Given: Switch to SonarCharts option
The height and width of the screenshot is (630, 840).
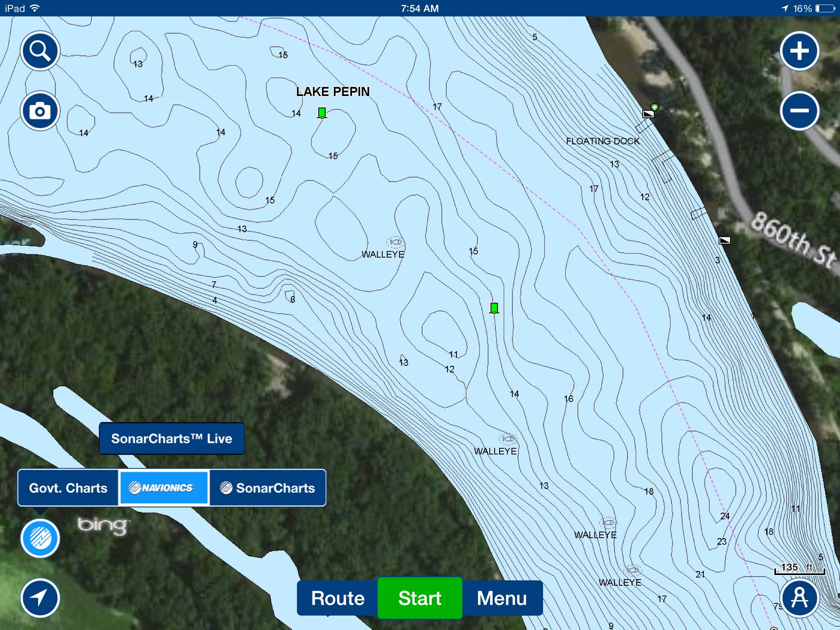Looking at the screenshot, I should (x=268, y=488).
